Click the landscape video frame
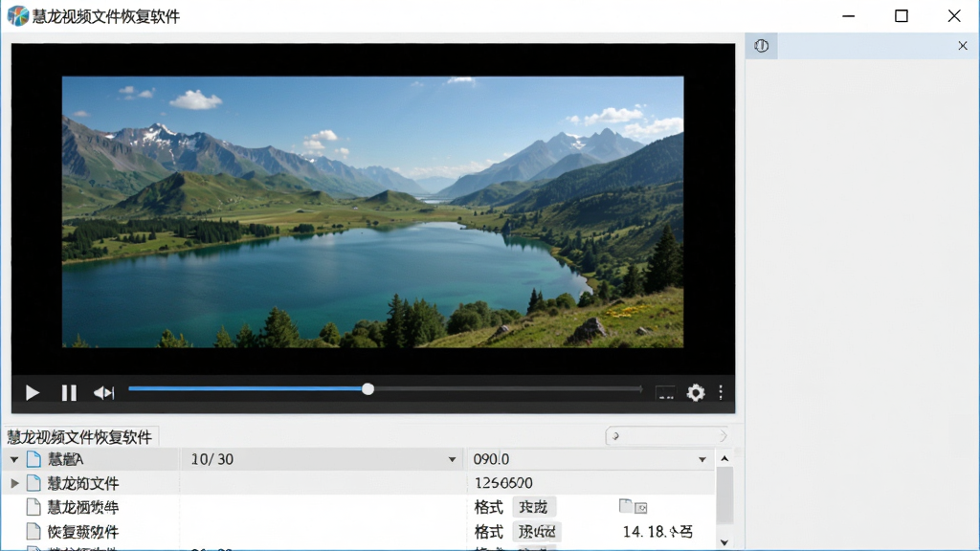980x551 pixels. click(x=372, y=211)
